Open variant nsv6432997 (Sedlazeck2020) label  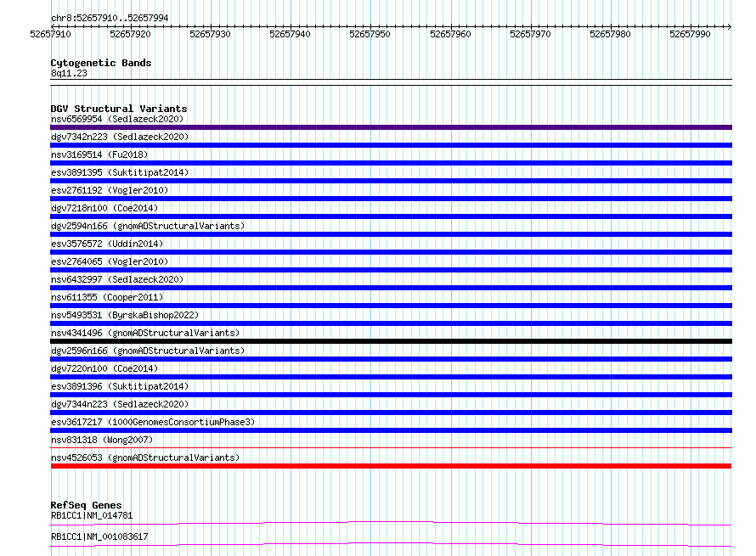pos(117,279)
